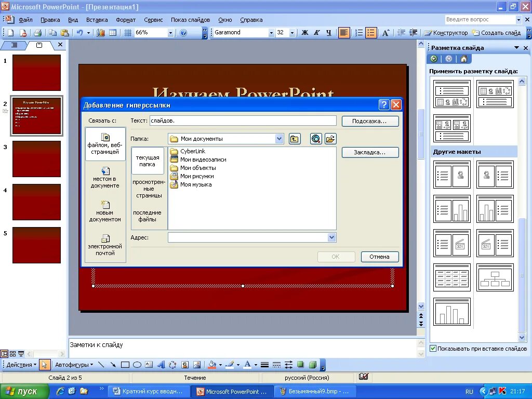Click the Print icon in toolbar
This screenshot has width=532, height=399.
[x=37, y=33]
